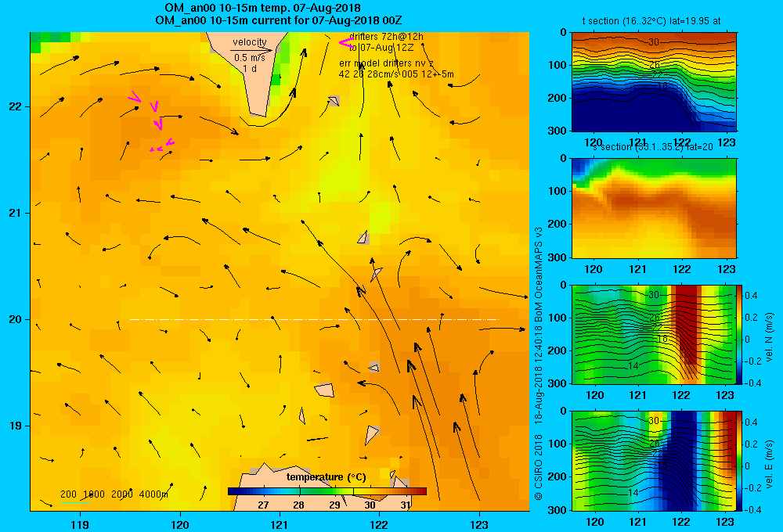Image resolution: width=783 pixels, height=532 pixels.
Task: Click the '© CSIRO 2018 BoM OceanMAPS v3' credit text
Action: point(539,363)
